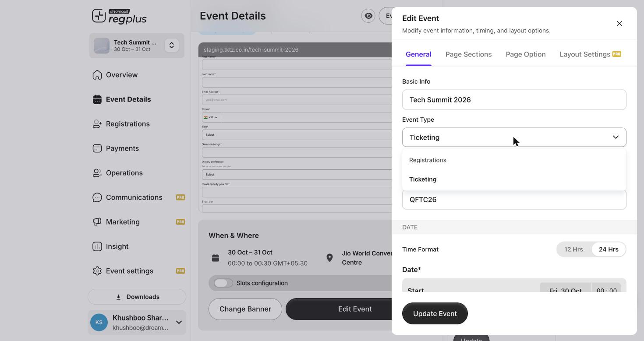Switch to the General tab

point(418,54)
